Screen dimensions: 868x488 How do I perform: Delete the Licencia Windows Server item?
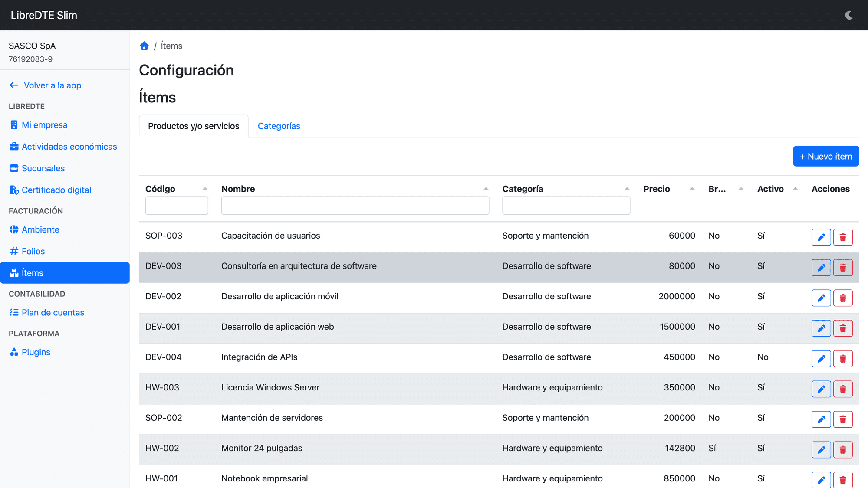[843, 389]
